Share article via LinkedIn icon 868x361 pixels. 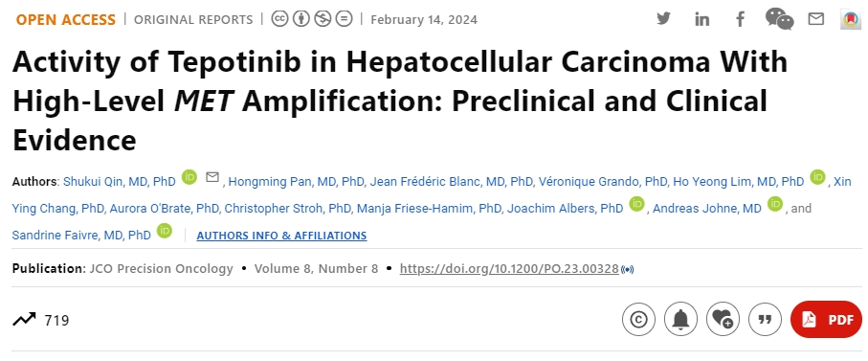(701, 19)
